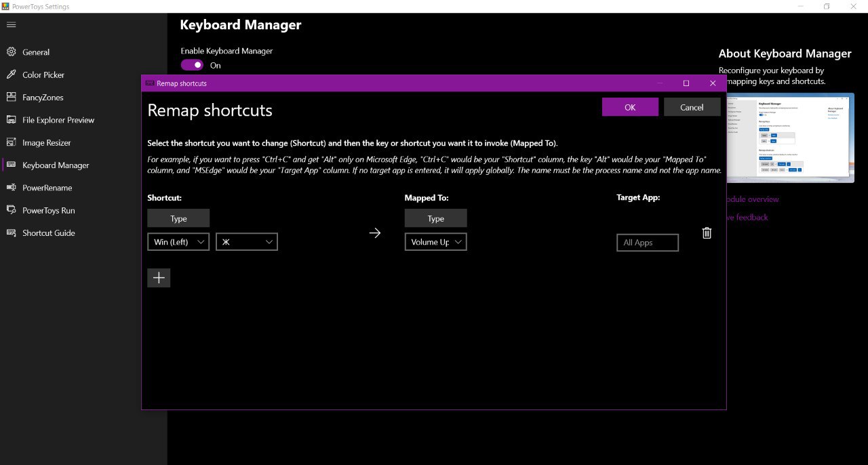Screen dimensions: 868x465
Task: Click the Shortcut Guide icon
Action: 11,232
